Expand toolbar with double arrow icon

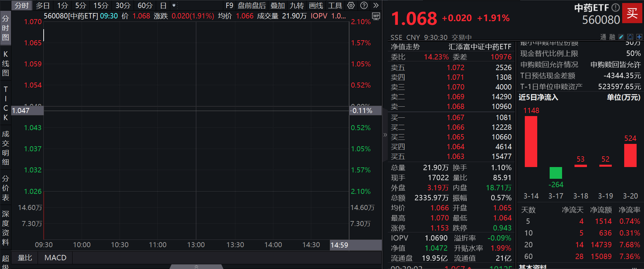click(x=376, y=5)
